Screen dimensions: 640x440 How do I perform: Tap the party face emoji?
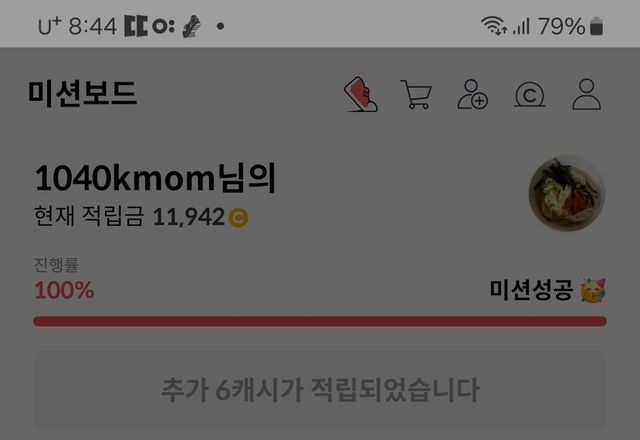(593, 291)
